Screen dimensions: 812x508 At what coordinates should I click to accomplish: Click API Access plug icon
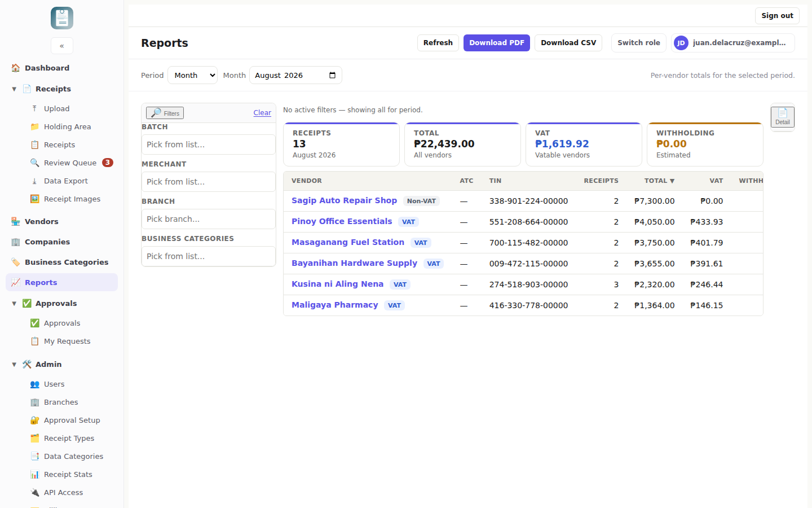(x=34, y=492)
